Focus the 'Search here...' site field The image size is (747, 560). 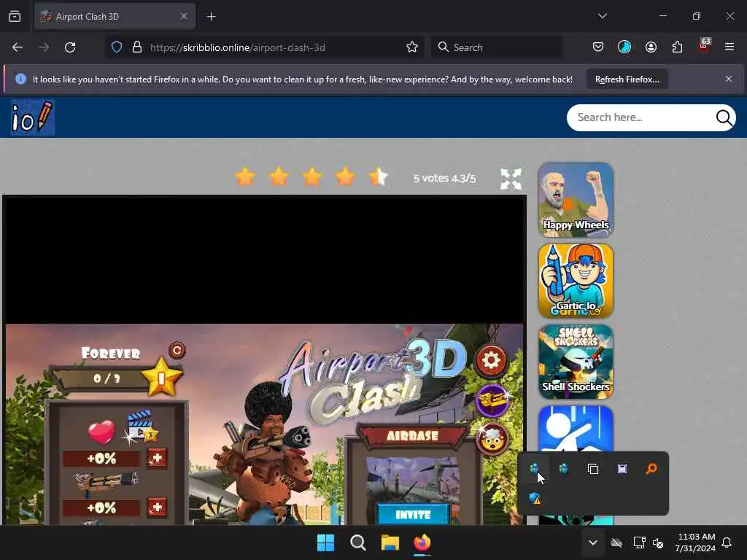[640, 117]
